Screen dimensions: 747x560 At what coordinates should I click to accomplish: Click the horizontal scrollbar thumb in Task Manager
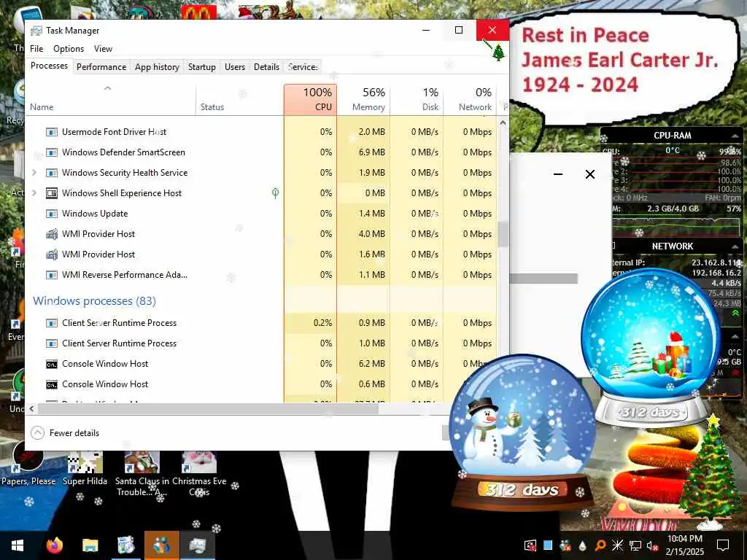[x=208, y=408]
